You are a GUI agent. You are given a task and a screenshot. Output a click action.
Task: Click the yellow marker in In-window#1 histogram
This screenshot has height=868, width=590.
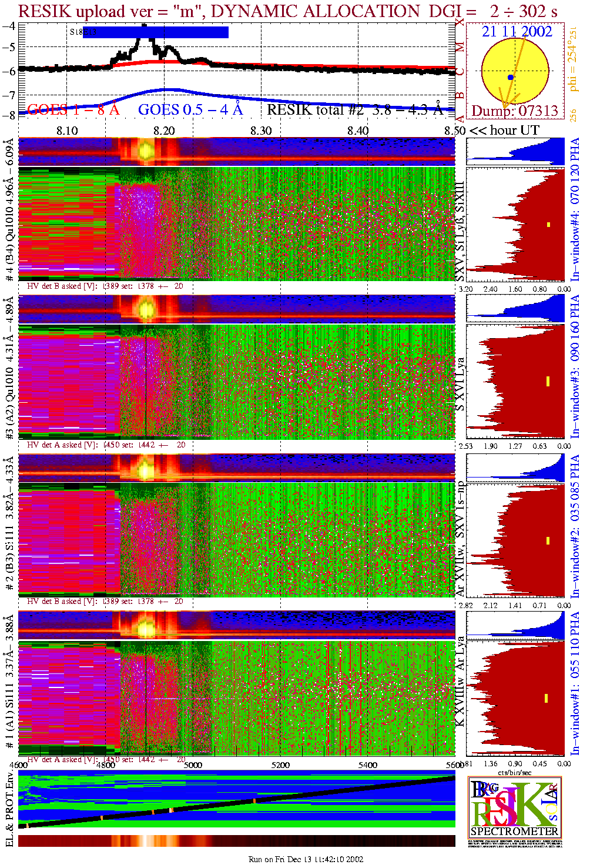[x=546, y=698]
